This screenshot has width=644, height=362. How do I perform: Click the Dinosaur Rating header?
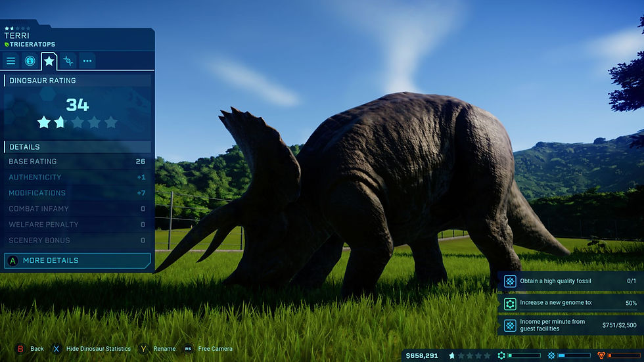tap(78, 80)
